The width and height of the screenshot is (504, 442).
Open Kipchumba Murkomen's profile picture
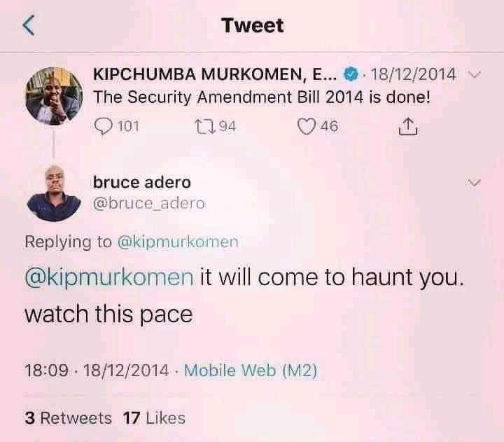(54, 96)
